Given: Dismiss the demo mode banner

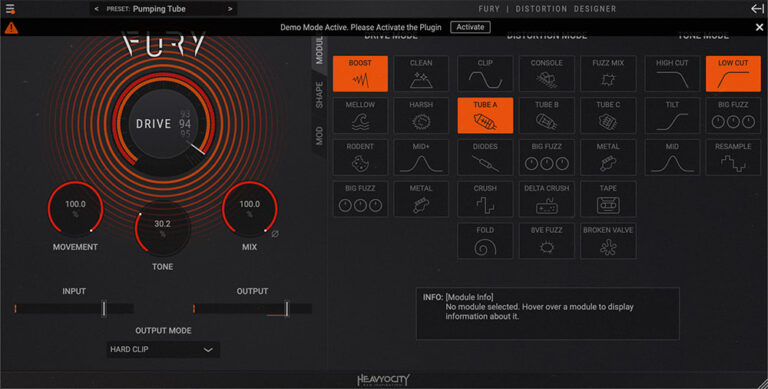Looking at the screenshot, I should (759, 27).
